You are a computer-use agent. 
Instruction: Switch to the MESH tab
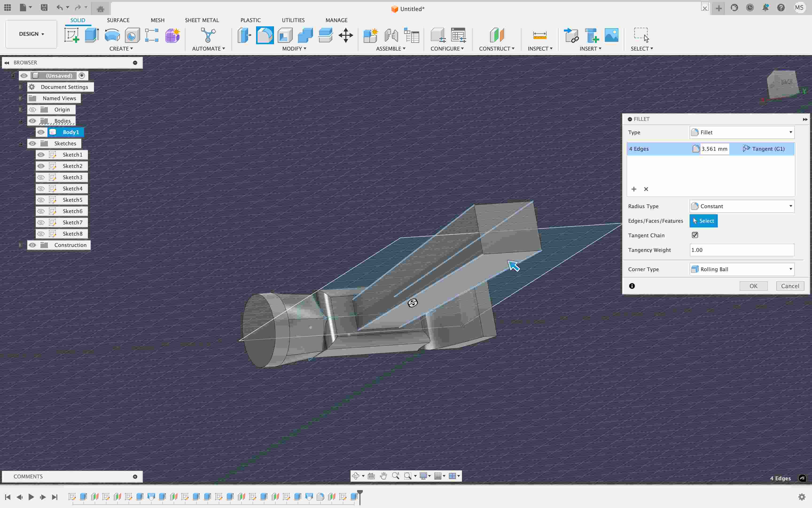157,20
